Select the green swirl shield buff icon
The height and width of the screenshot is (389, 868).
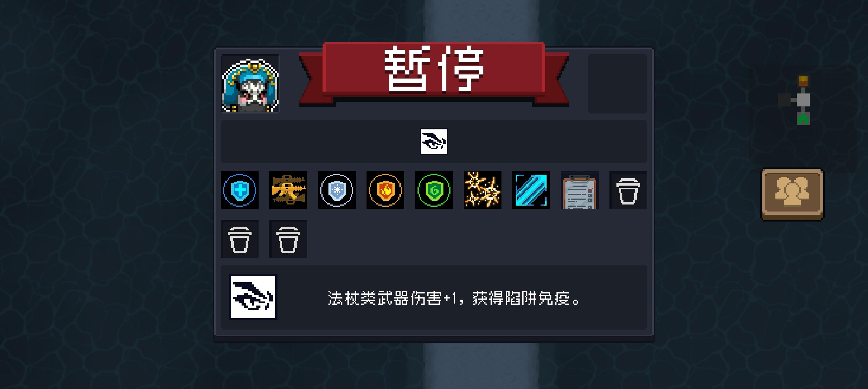pyautogui.click(x=434, y=190)
